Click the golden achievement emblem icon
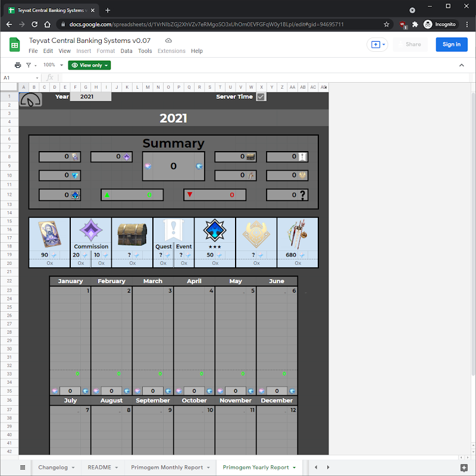The width and height of the screenshot is (476, 476). pos(256,234)
